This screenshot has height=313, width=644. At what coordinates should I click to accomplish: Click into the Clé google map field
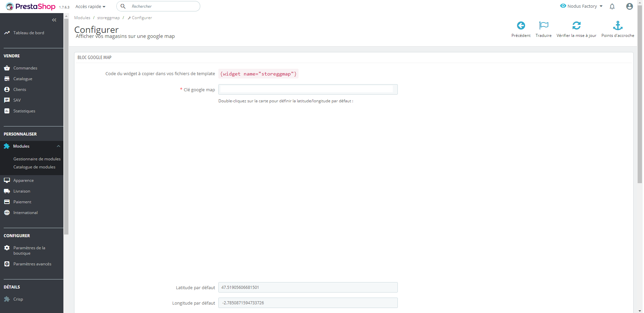[x=308, y=89]
